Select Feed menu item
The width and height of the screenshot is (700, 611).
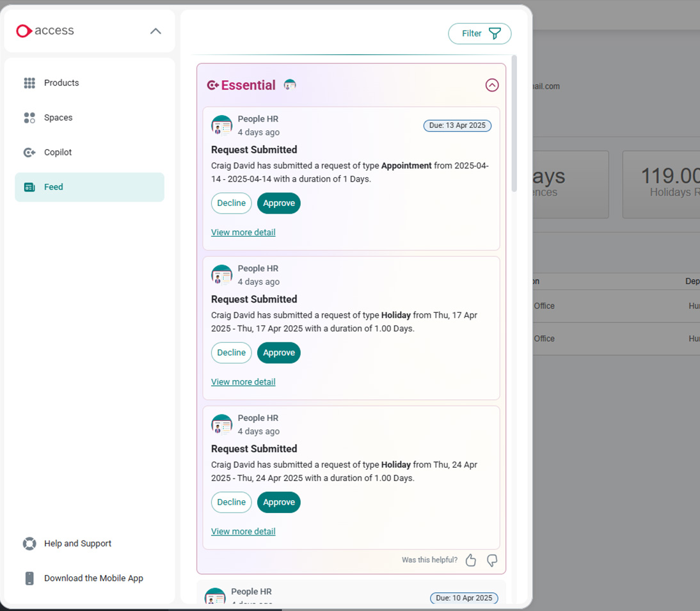click(90, 187)
